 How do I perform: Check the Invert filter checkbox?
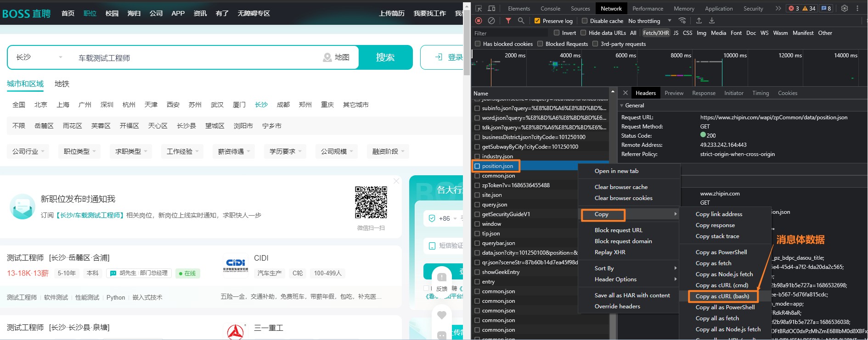point(557,33)
